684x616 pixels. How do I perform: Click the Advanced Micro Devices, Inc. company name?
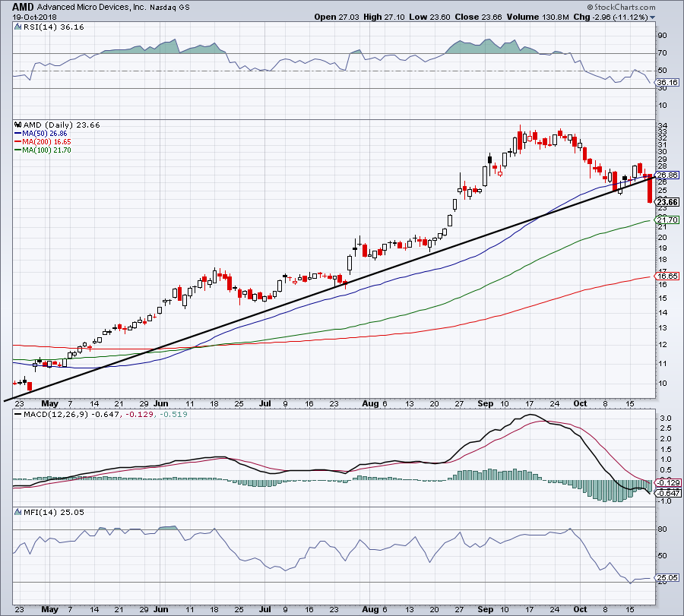click(92, 8)
